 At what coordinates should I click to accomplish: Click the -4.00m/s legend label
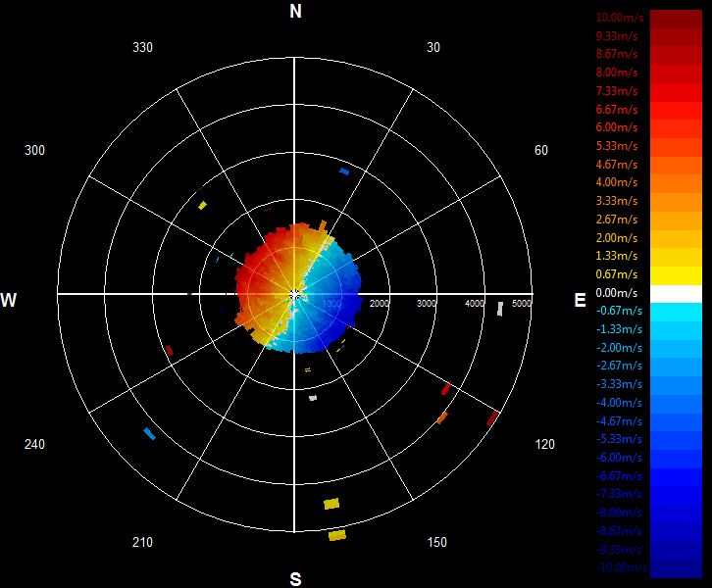coord(619,403)
